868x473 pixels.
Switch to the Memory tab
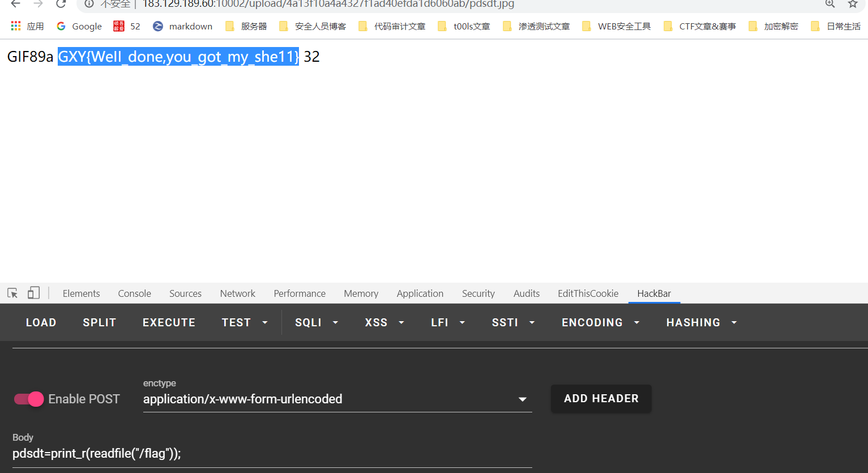[x=361, y=293]
